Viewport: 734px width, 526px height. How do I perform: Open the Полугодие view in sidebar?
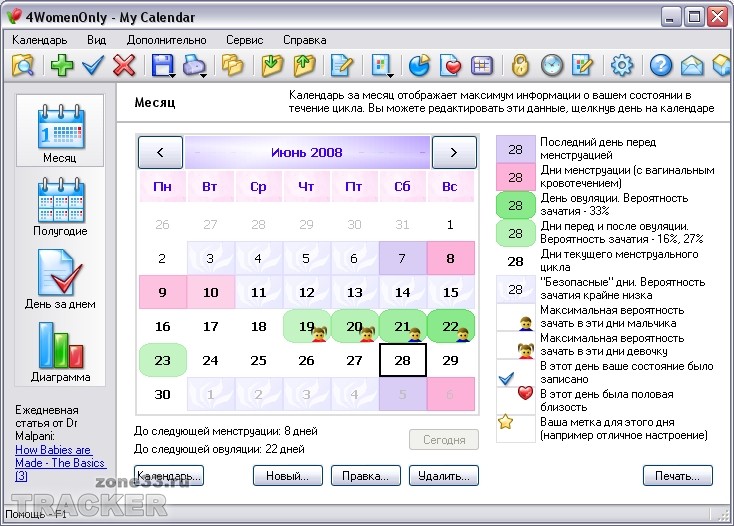click(60, 206)
